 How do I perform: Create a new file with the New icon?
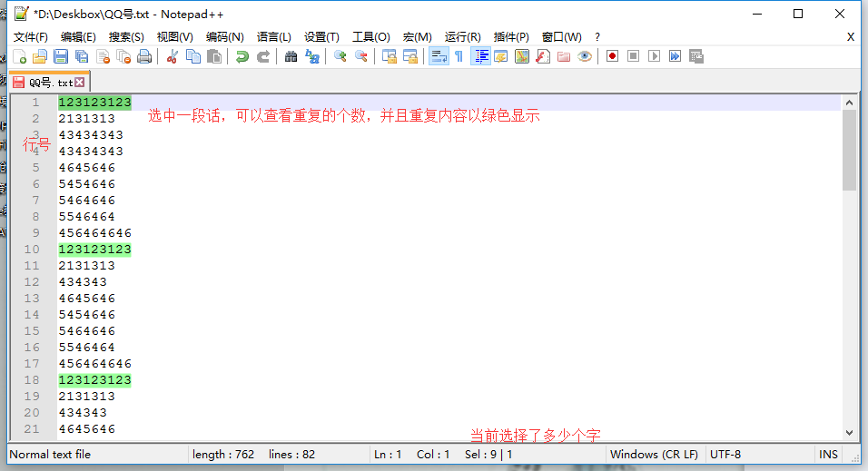tap(19, 56)
